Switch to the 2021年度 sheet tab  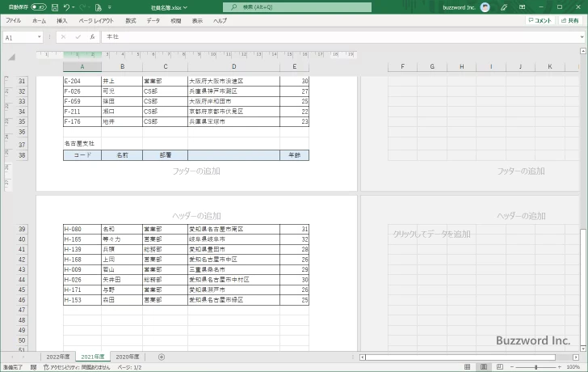click(x=93, y=357)
